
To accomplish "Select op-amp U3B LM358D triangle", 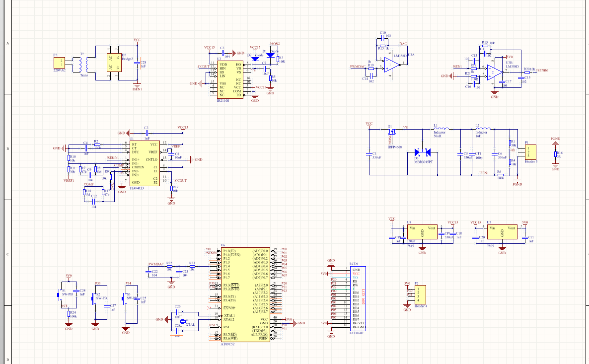I will 495,72.
